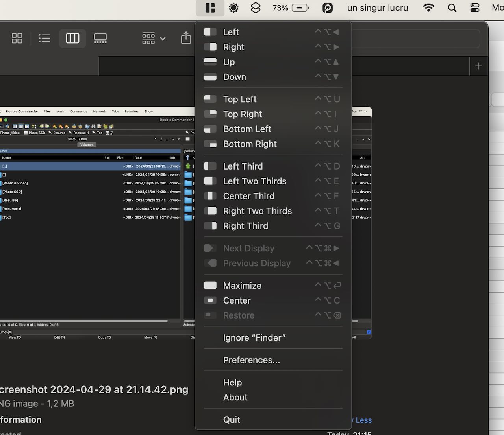Open the Finder group-by dropdown
Screen dimensions: 504x435
pos(153,38)
